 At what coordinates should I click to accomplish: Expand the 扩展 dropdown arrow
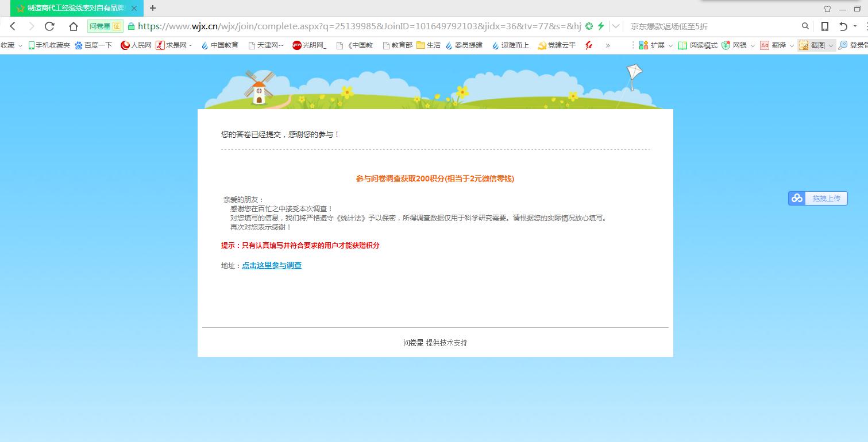670,45
